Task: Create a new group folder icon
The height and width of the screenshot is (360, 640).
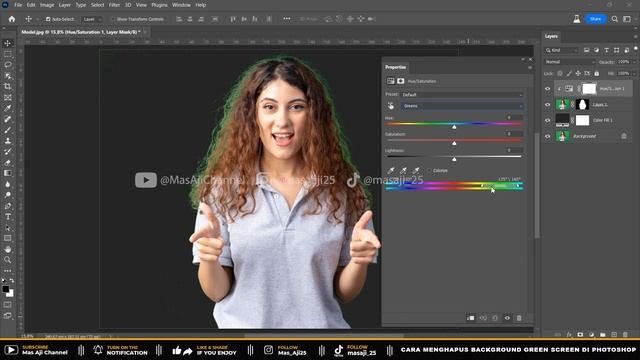Action: pyautogui.click(x=603, y=335)
